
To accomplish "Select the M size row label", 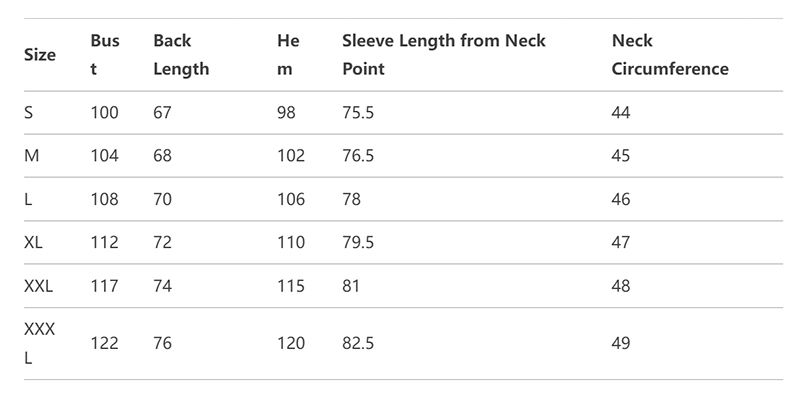I will click(x=31, y=156).
